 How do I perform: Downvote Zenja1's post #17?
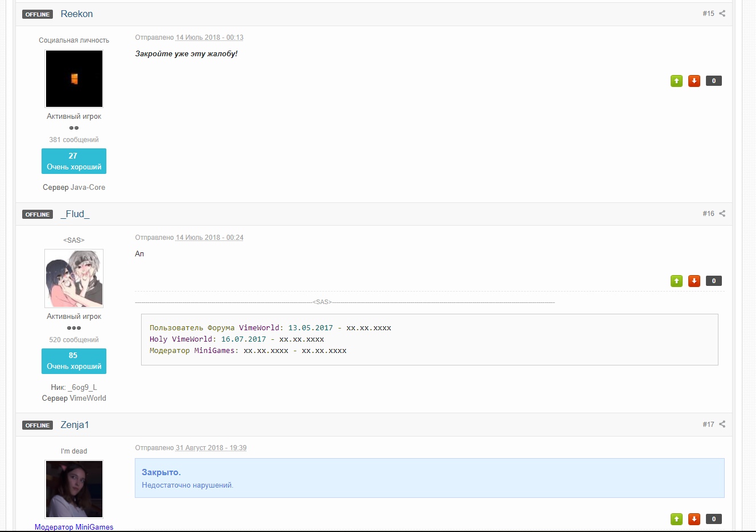click(694, 519)
